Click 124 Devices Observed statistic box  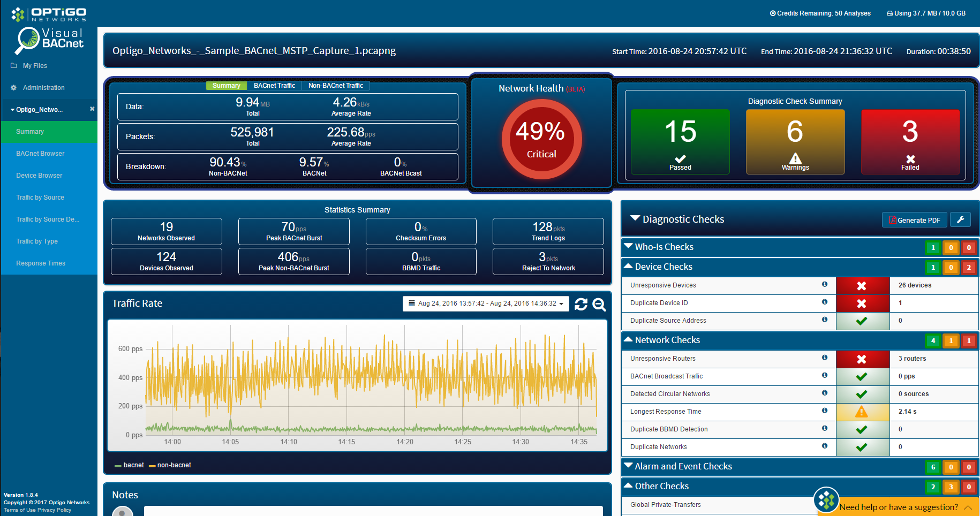click(167, 261)
